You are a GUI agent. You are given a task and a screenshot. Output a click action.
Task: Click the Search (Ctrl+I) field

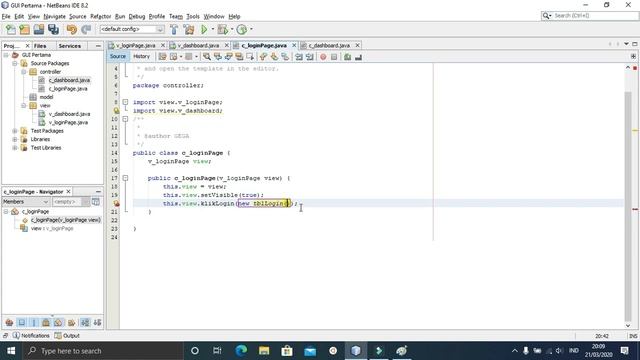coord(589,16)
